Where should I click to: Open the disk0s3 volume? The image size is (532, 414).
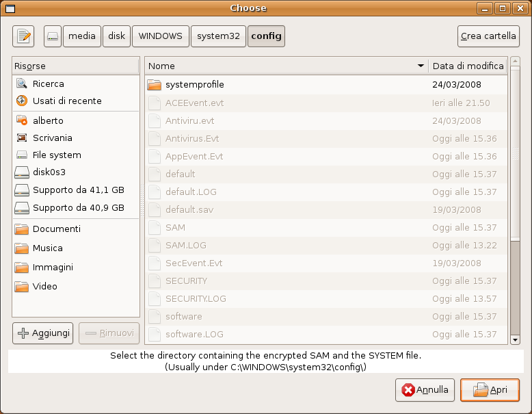point(49,172)
